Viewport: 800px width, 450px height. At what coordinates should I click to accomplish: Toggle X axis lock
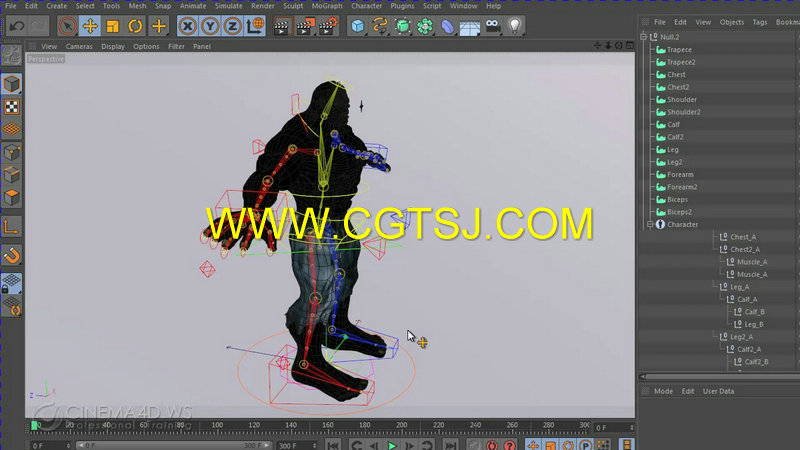pos(188,26)
